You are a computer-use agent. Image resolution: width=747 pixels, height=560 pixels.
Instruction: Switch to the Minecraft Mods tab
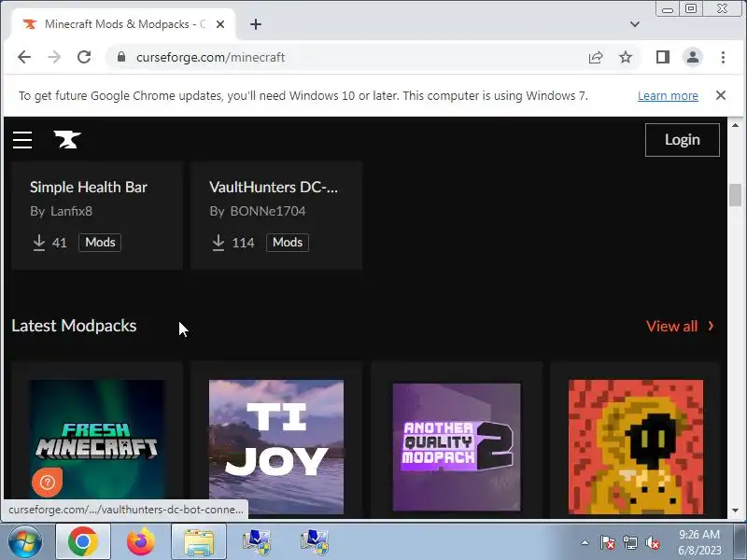pos(124,24)
